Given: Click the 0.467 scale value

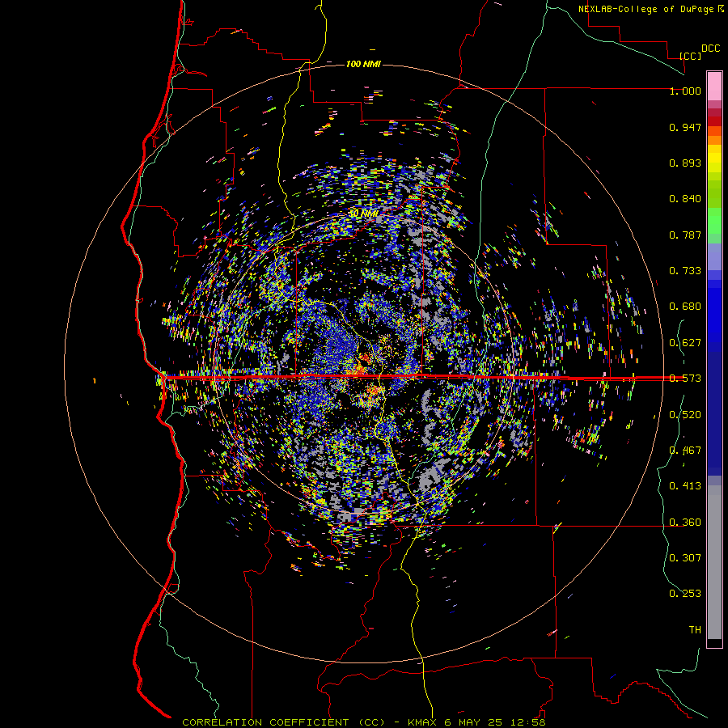Looking at the screenshot, I should click(x=685, y=451).
